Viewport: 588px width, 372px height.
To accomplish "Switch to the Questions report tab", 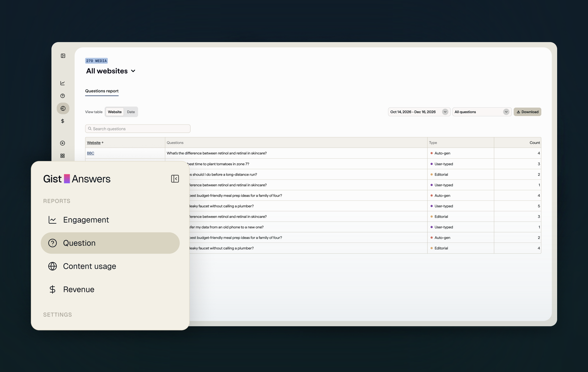I will click(x=102, y=91).
